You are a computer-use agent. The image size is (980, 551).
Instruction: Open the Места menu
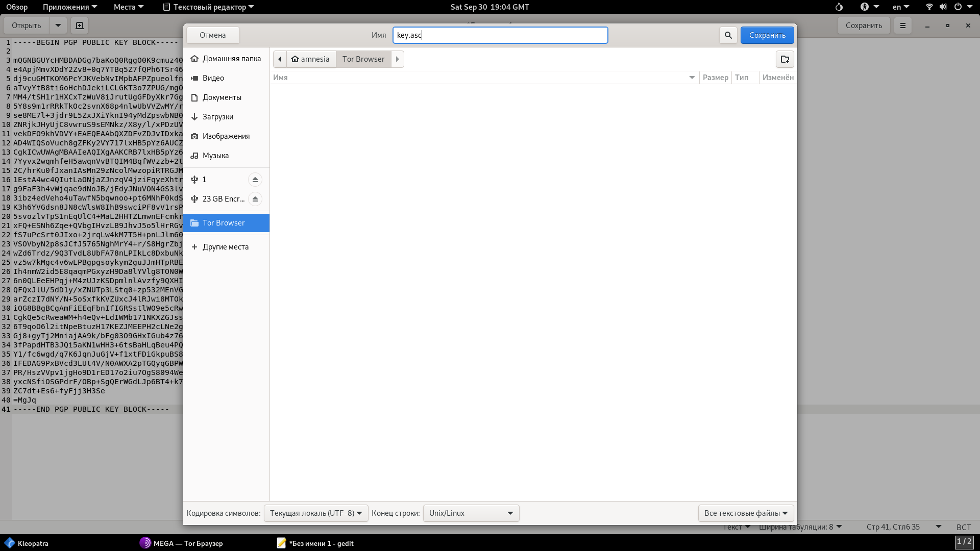pyautogui.click(x=128, y=7)
